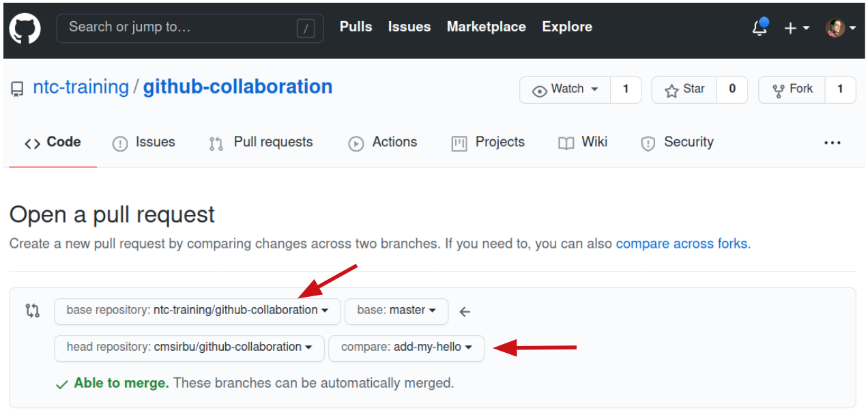Image resolution: width=868 pixels, height=415 pixels.
Task: Click the GitHub Octocat logo
Action: point(25,28)
